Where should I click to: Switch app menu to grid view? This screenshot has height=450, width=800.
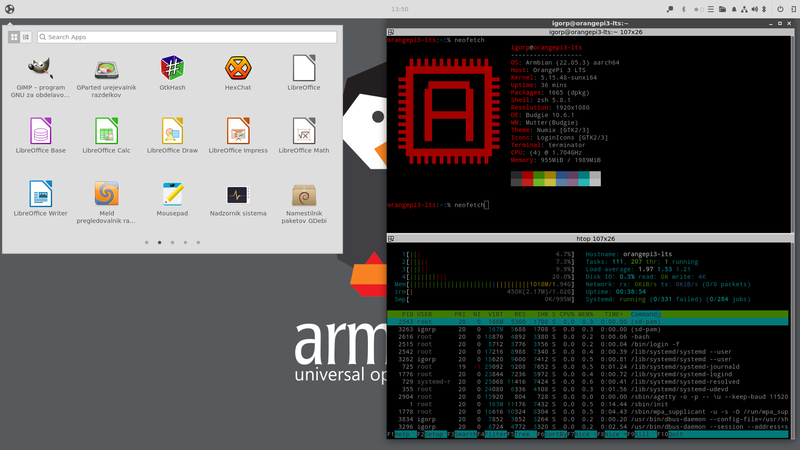point(14,37)
